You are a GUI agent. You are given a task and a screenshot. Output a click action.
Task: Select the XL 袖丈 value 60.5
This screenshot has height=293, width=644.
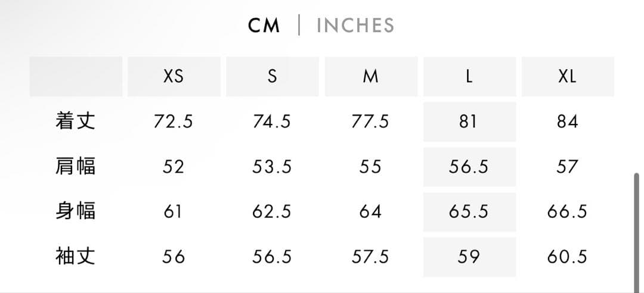click(x=567, y=257)
